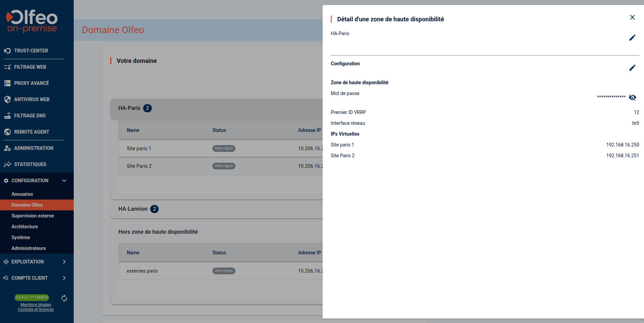Open Antivirus Web page

(32, 99)
